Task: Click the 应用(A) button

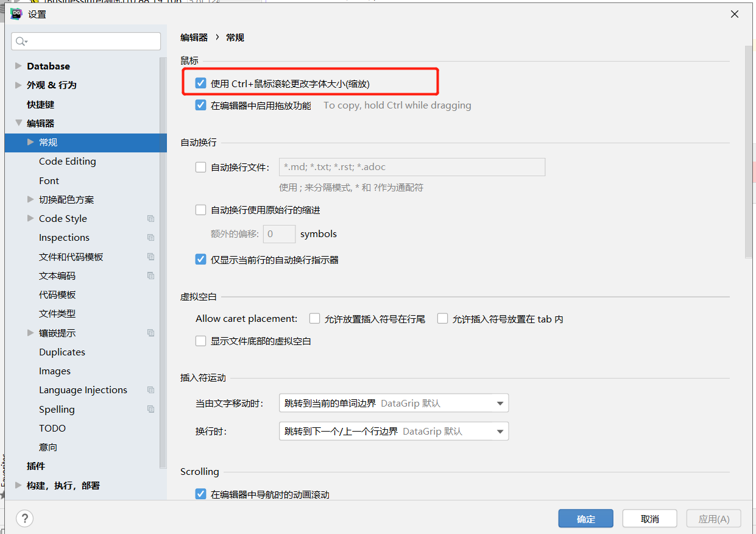Action: (x=713, y=518)
